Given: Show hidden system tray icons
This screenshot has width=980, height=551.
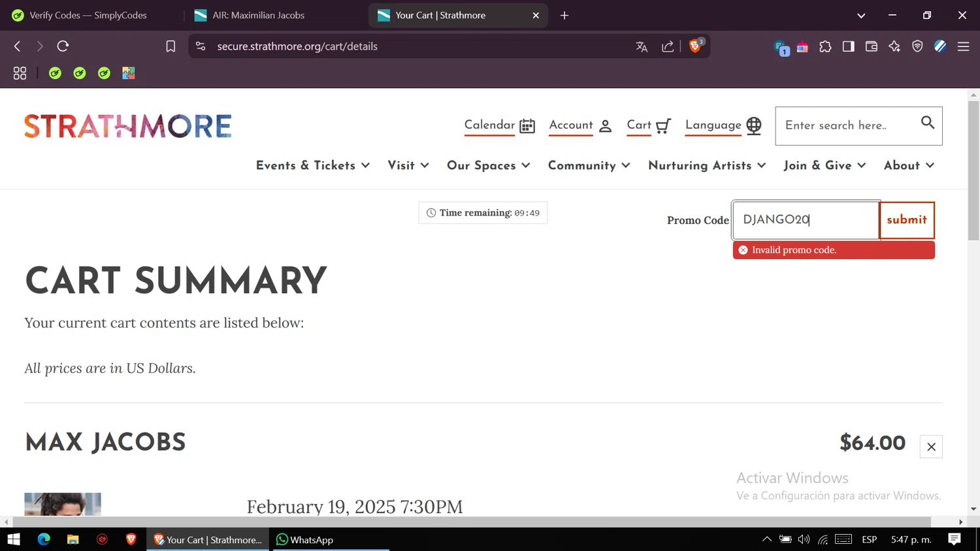Looking at the screenshot, I should coord(767,539).
